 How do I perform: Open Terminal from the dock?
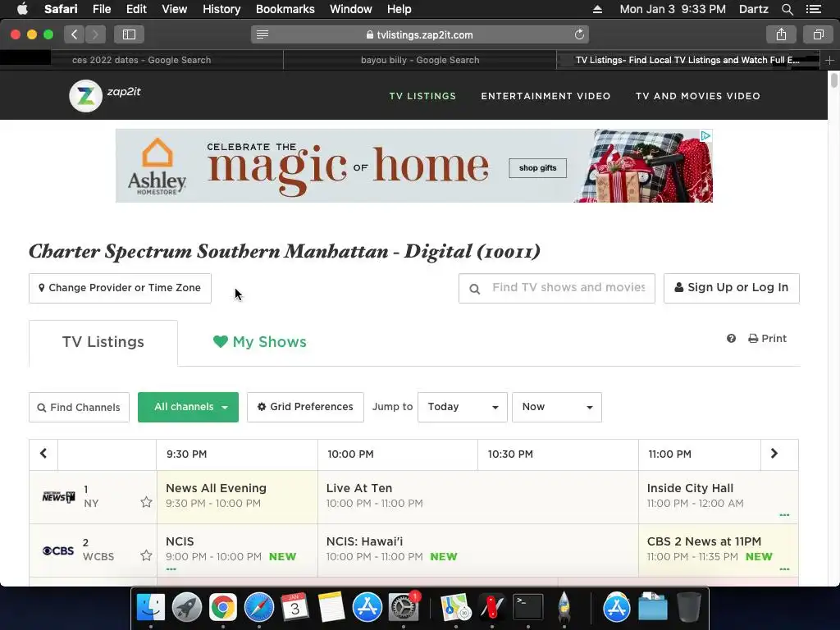527,608
